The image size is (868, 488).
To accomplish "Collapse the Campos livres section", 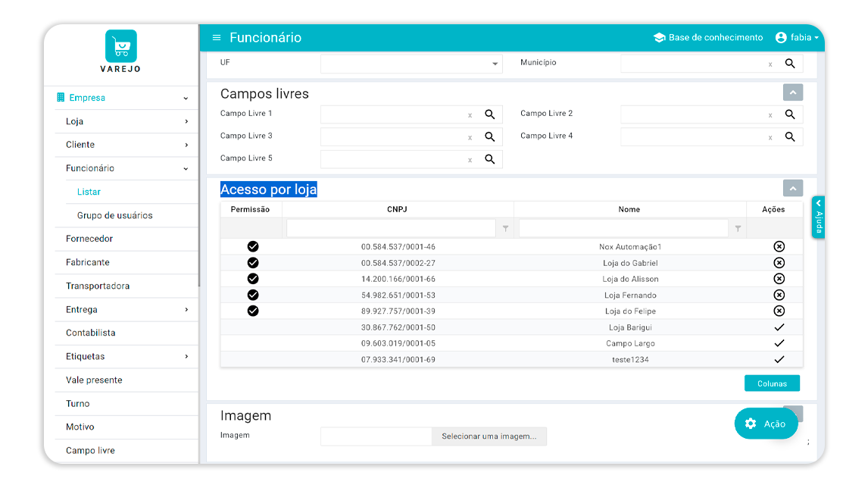I will click(793, 92).
